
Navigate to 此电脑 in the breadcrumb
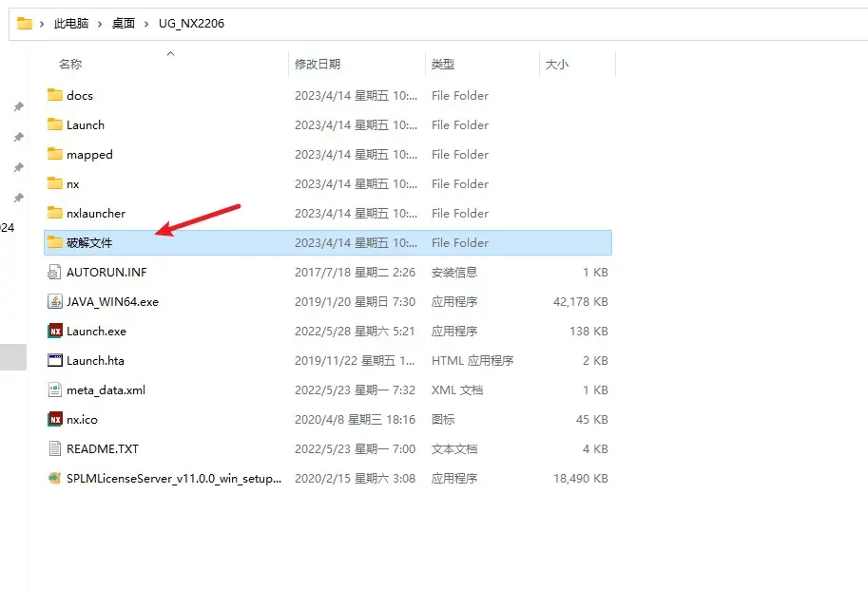click(71, 23)
